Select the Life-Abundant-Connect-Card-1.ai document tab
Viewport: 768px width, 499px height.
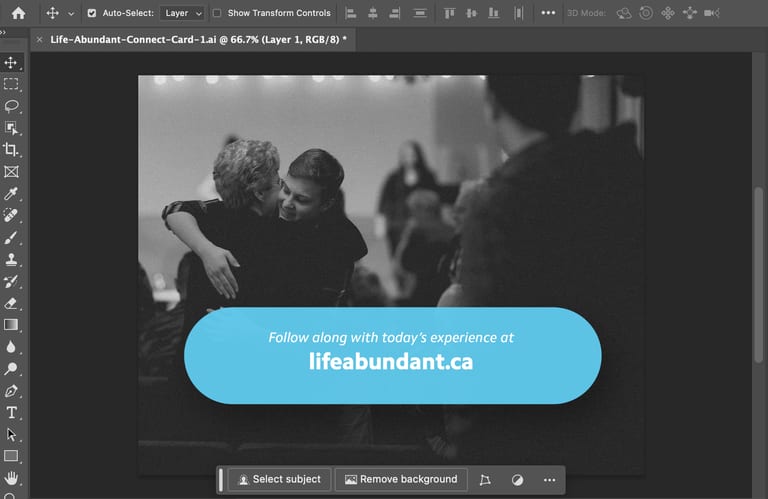(198, 40)
